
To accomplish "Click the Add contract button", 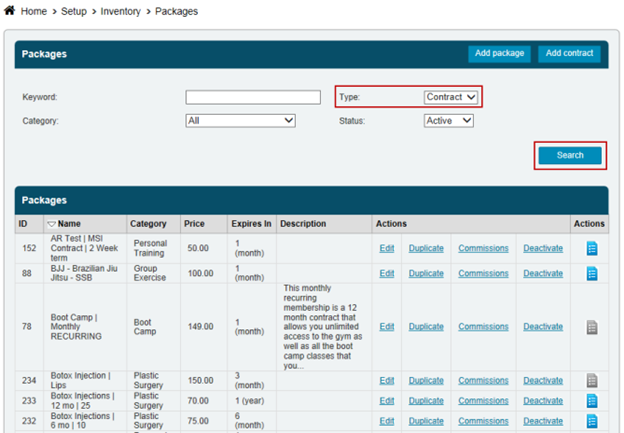I will 569,53.
